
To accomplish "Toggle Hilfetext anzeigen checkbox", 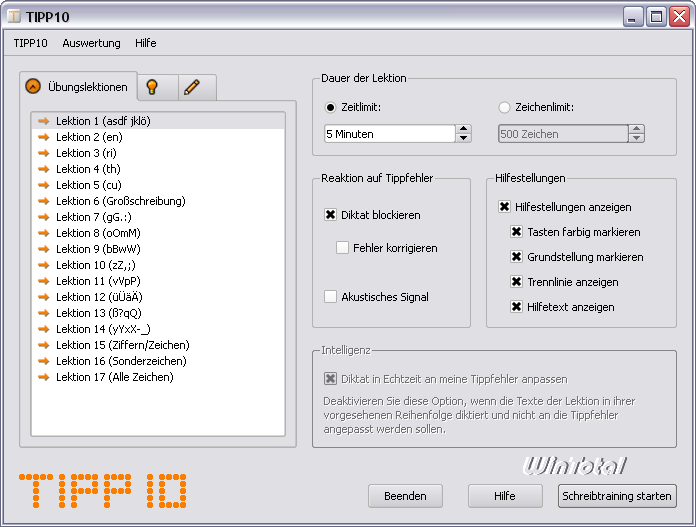I will (x=516, y=307).
